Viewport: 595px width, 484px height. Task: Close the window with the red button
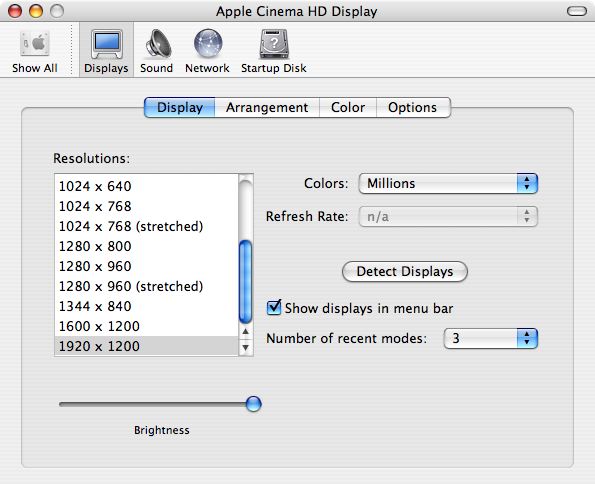tap(15, 11)
